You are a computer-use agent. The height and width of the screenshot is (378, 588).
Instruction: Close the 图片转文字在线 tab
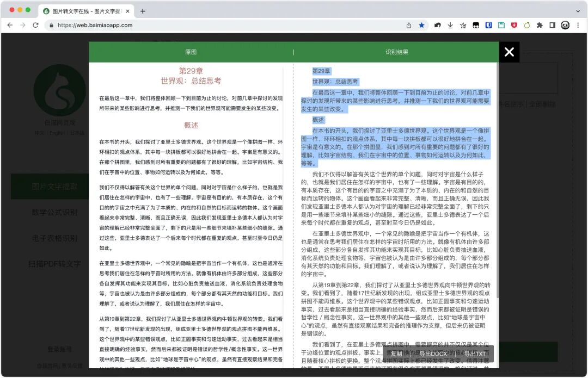[x=127, y=11]
